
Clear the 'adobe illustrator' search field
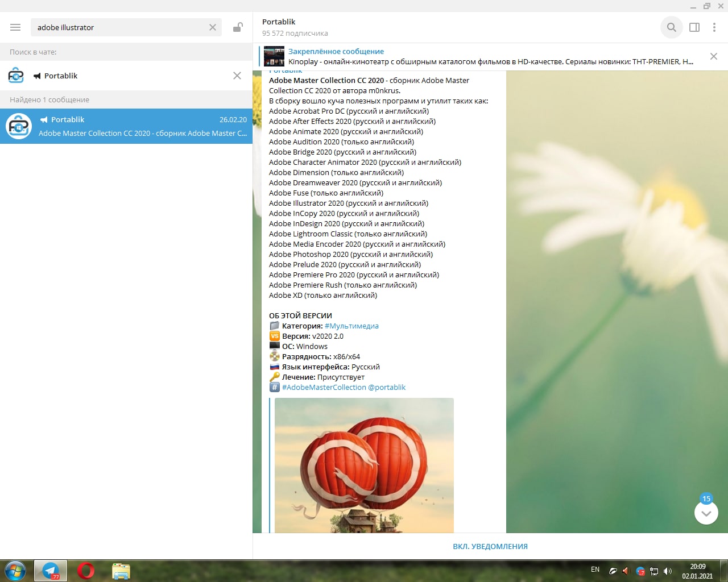point(213,27)
